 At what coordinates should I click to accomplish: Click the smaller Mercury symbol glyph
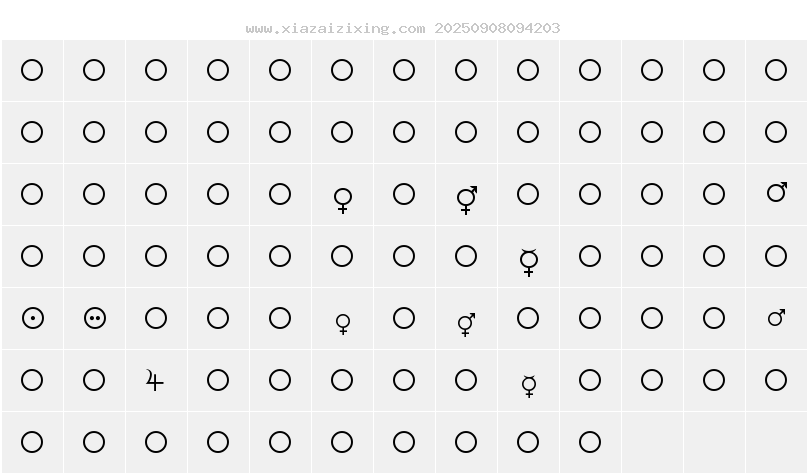point(529,386)
